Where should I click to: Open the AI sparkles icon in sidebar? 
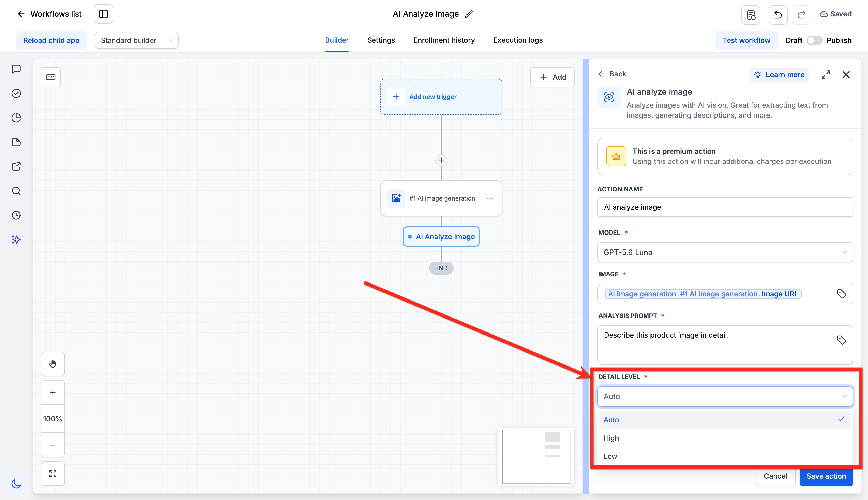(16, 240)
